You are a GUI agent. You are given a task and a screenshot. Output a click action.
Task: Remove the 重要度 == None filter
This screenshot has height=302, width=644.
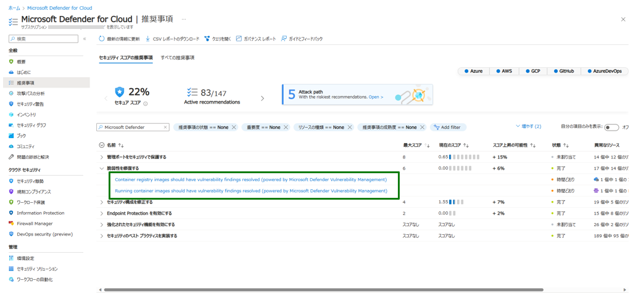(x=286, y=128)
